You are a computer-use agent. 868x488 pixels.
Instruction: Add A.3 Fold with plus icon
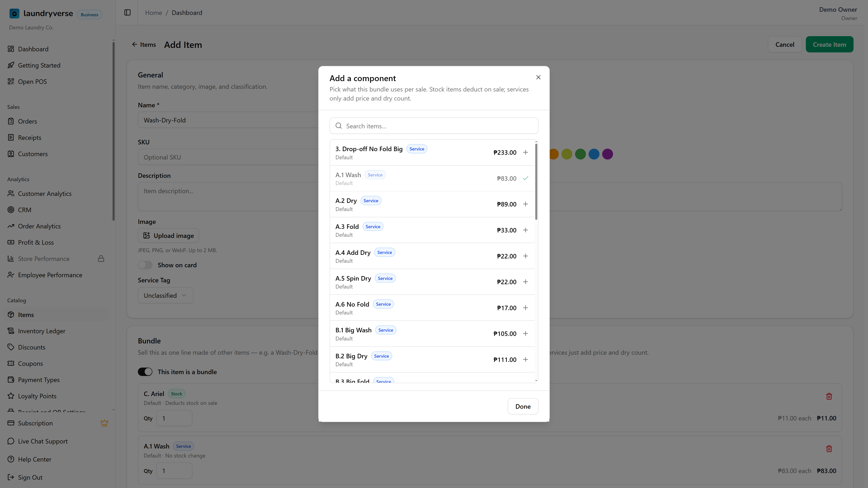click(x=525, y=230)
